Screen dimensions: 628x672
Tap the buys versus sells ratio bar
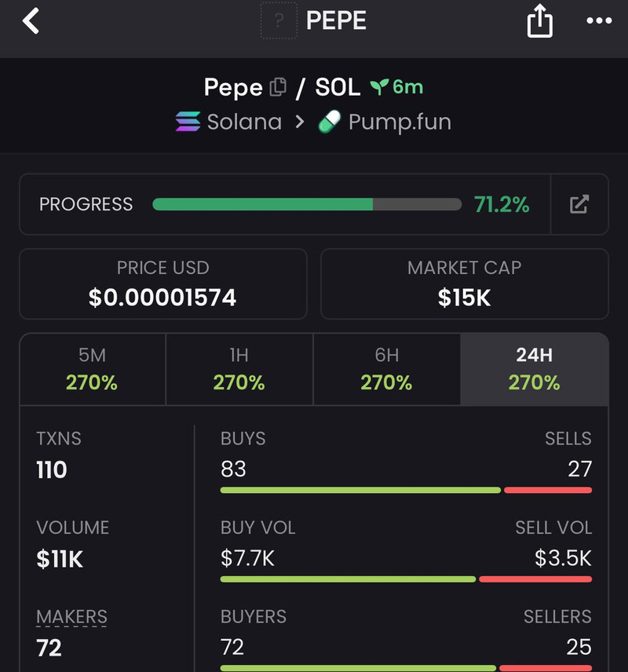(406, 490)
